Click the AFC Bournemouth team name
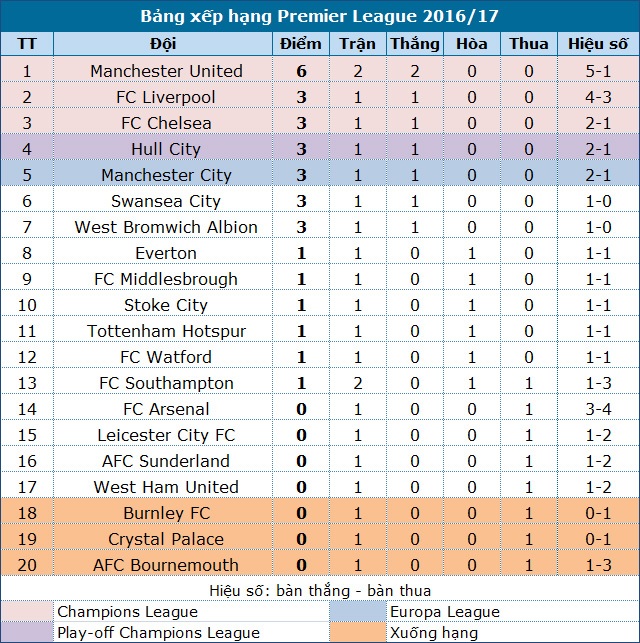 pyautogui.click(x=166, y=565)
